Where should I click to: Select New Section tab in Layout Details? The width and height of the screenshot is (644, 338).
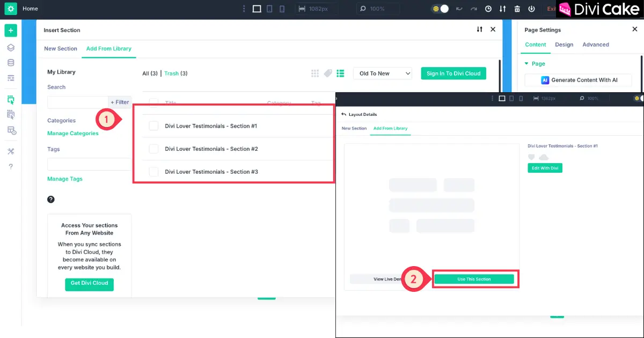pyautogui.click(x=354, y=128)
